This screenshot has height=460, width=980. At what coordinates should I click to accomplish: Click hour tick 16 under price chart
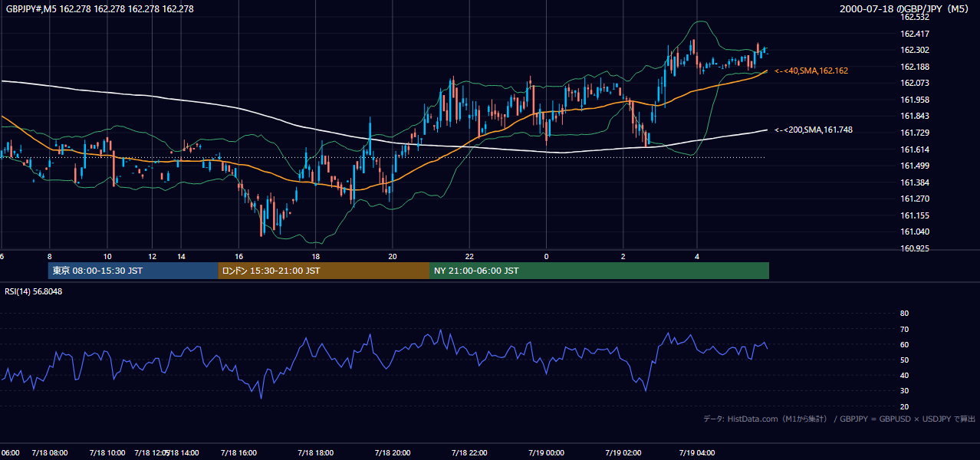[239, 257]
